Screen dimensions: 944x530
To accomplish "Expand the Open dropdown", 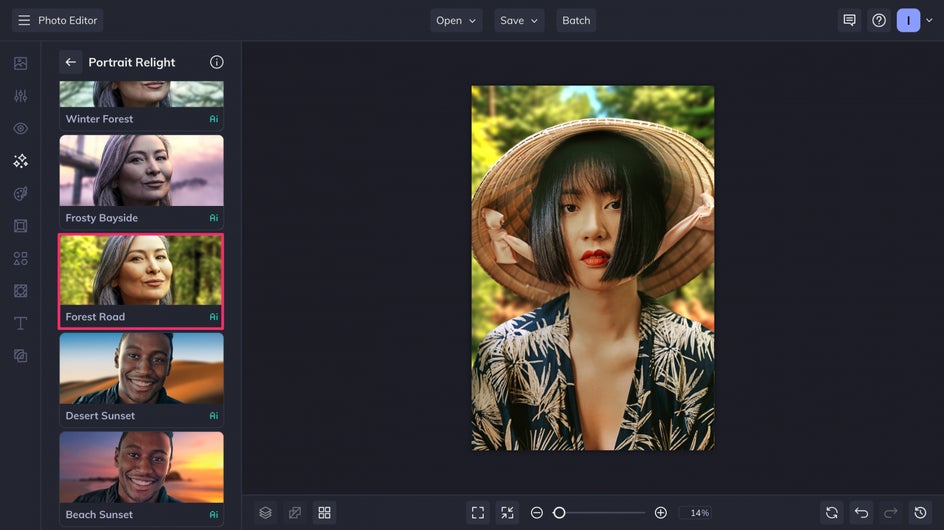I will [456, 20].
